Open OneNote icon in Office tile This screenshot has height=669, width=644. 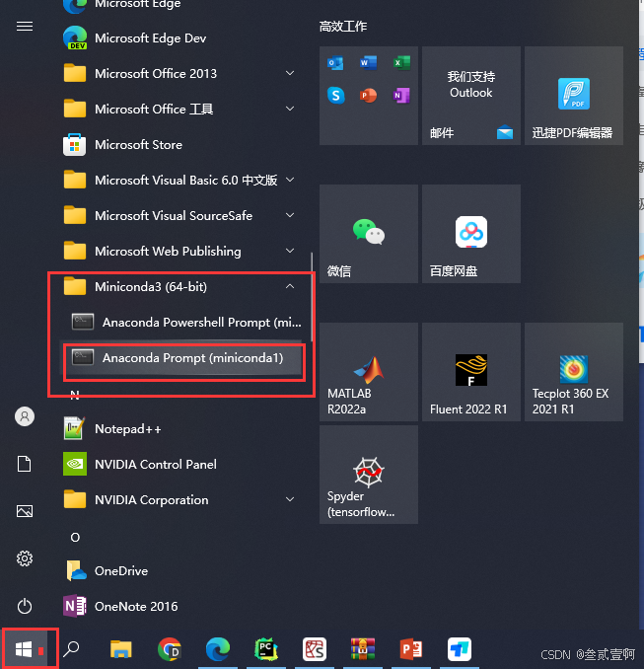[x=401, y=95]
